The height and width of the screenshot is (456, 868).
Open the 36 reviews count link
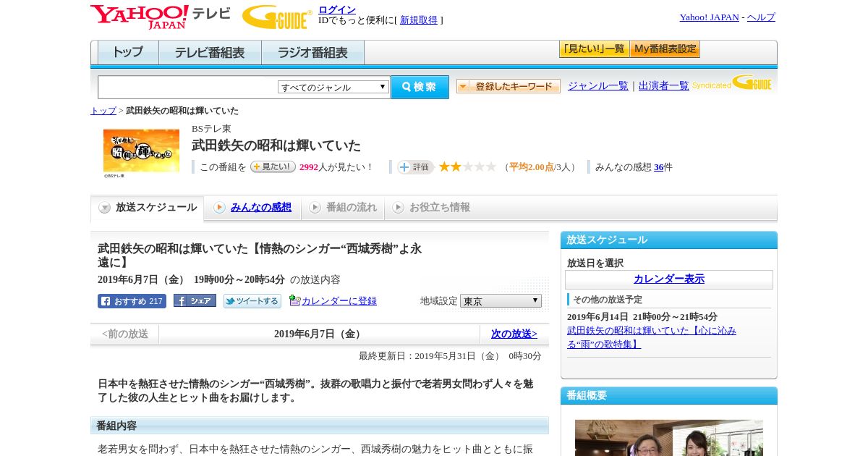pyautogui.click(x=658, y=167)
